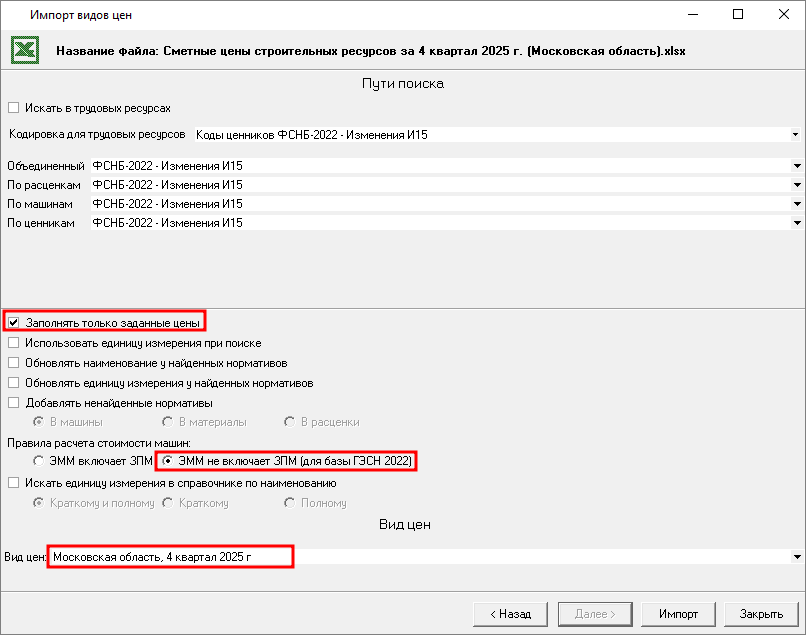Toggle 'Добавлять ненайденные нормативы' checkbox
Screen dimensions: 806x635
tap(14, 403)
